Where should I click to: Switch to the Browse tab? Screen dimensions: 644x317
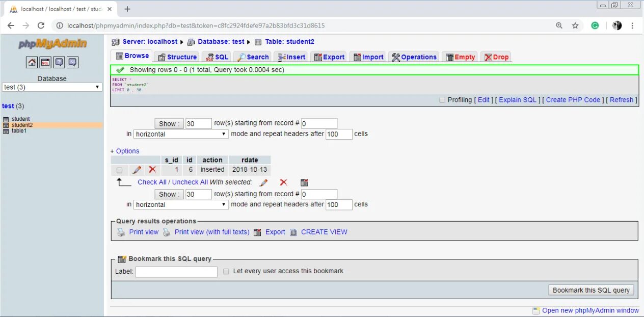coord(132,56)
